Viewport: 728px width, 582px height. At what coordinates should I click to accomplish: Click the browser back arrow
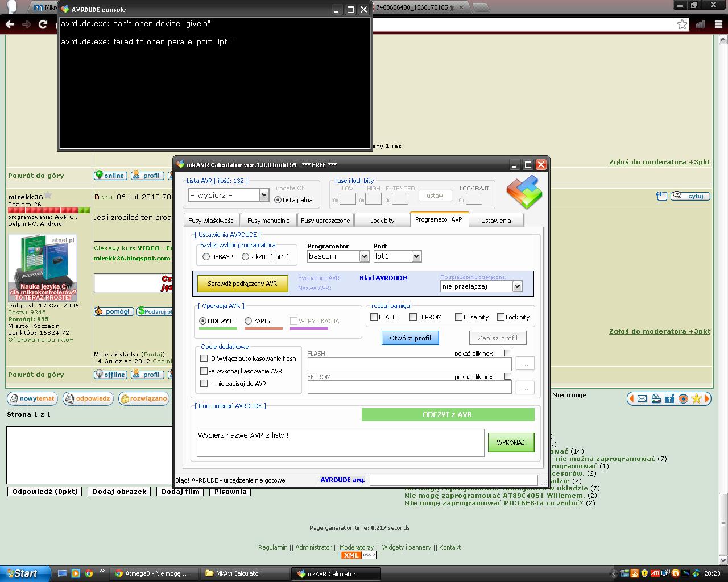(x=10, y=24)
